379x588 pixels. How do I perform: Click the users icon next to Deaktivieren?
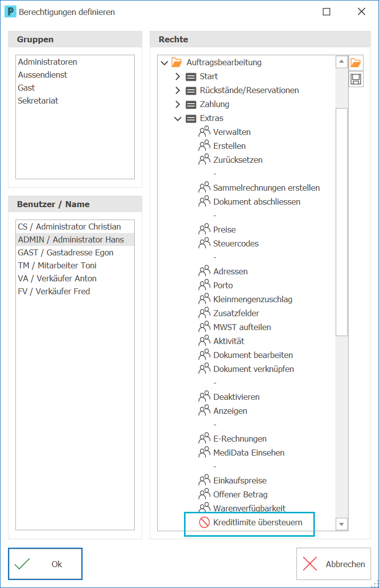204,396
